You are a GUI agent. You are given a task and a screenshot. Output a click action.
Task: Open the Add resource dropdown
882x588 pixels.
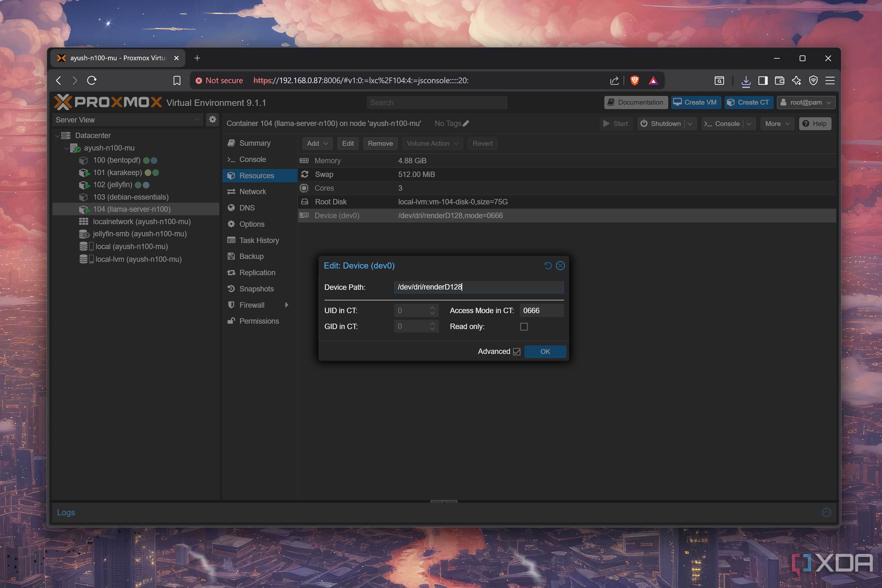click(317, 143)
